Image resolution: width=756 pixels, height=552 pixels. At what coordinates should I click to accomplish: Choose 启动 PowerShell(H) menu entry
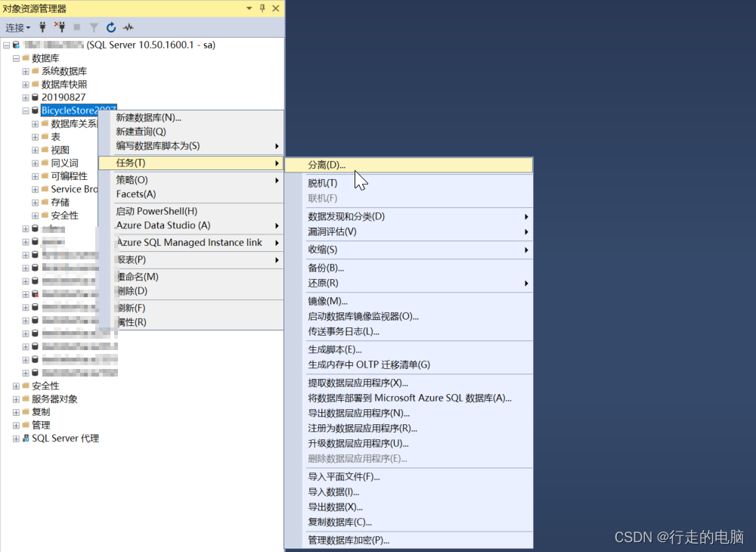click(x=191, y=211)
